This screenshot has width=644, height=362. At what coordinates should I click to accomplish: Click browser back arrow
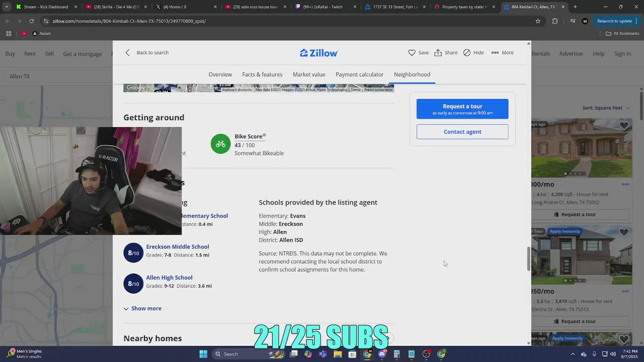8,21
